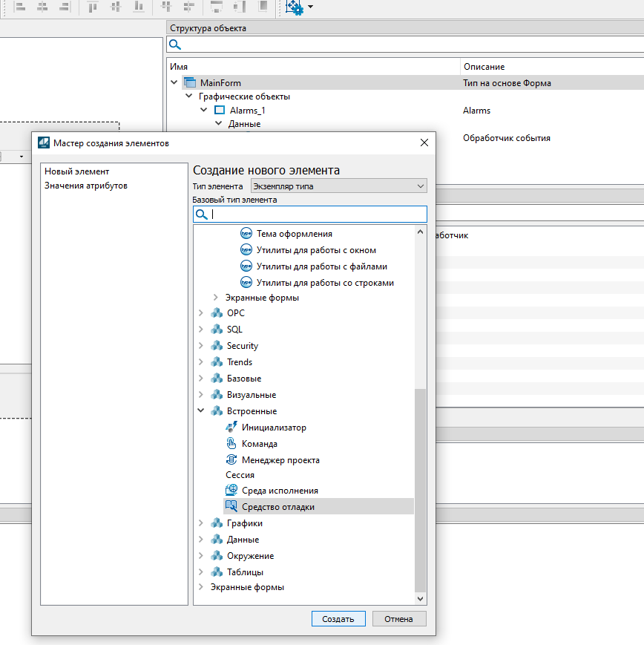Click the gear grid toolbar icon
Image resolution: width=644 pixels, height=645 pixels.
(x=294, y=7)
